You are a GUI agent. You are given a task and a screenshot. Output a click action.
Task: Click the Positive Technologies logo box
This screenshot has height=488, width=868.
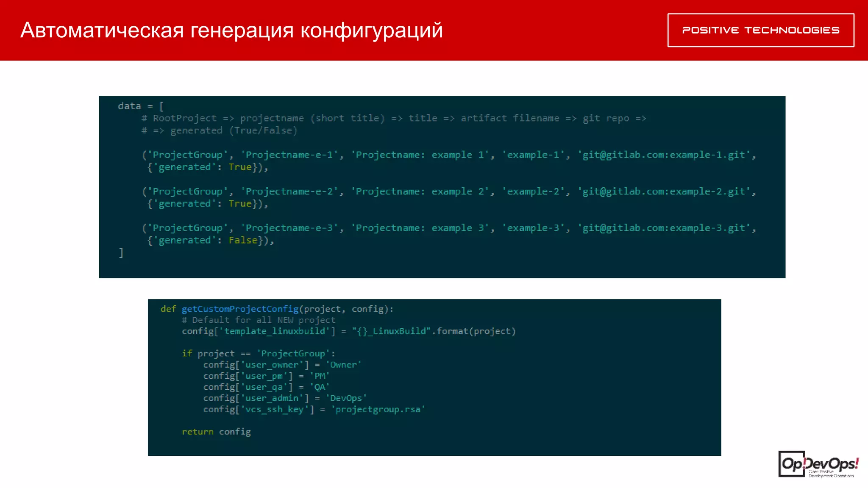(x=761, y=30)
